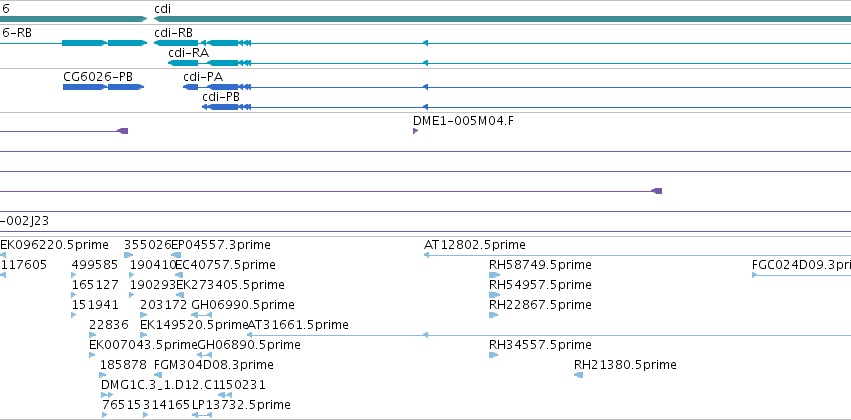Click the -002J23 clone label
This screenshot has height=420, width=851.
24,221
